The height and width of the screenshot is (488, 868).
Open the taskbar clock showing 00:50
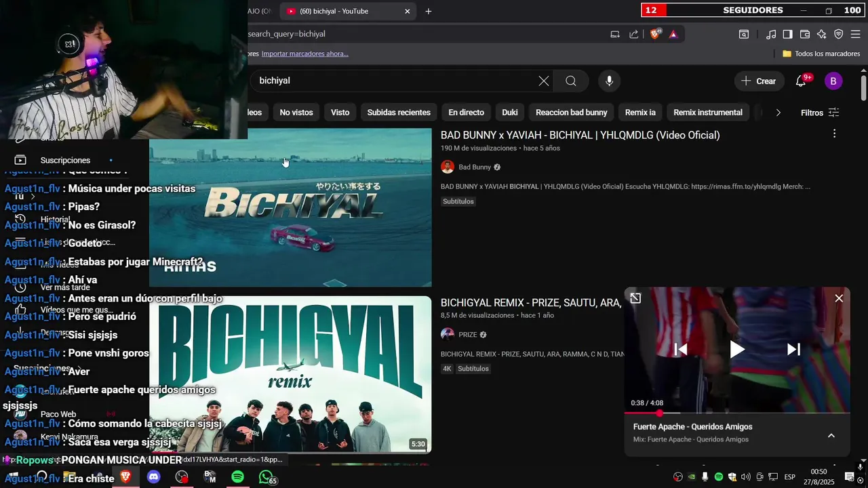click(819, 476)
